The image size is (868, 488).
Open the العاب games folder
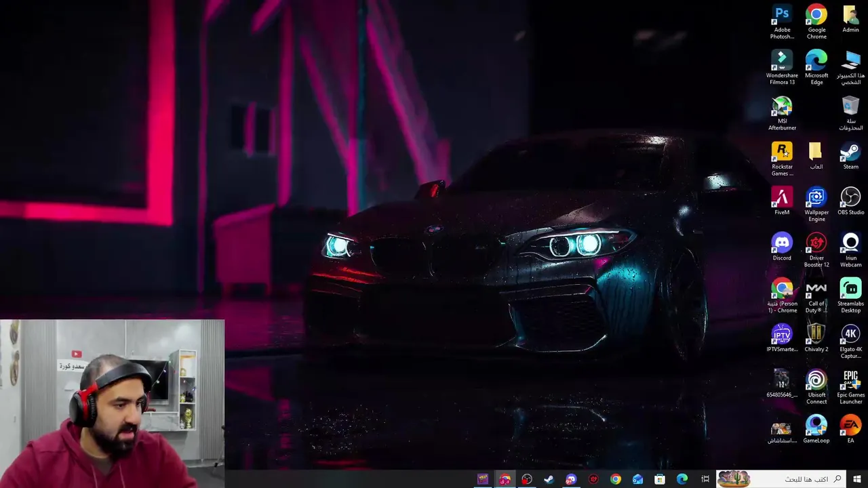[x=816, y=156]
